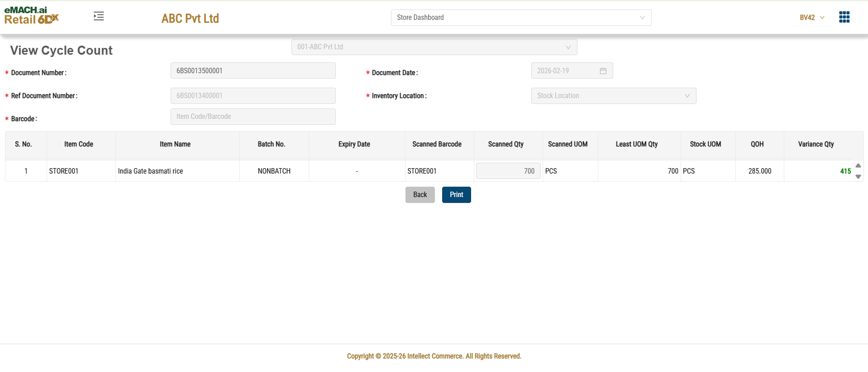Select the NONBATCH batch cell
Screen dimensions: 868x372
[x=274, y=171]
